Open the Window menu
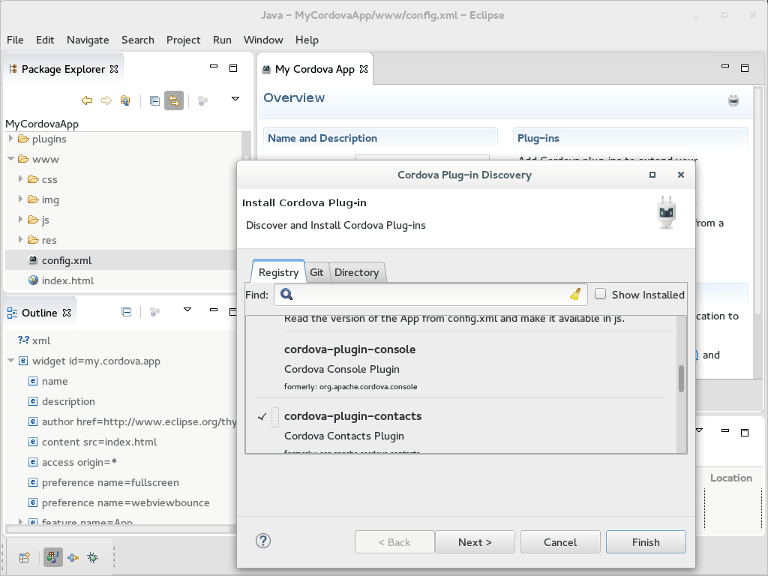This screenshot has height=576, width=768. (263, 40)
